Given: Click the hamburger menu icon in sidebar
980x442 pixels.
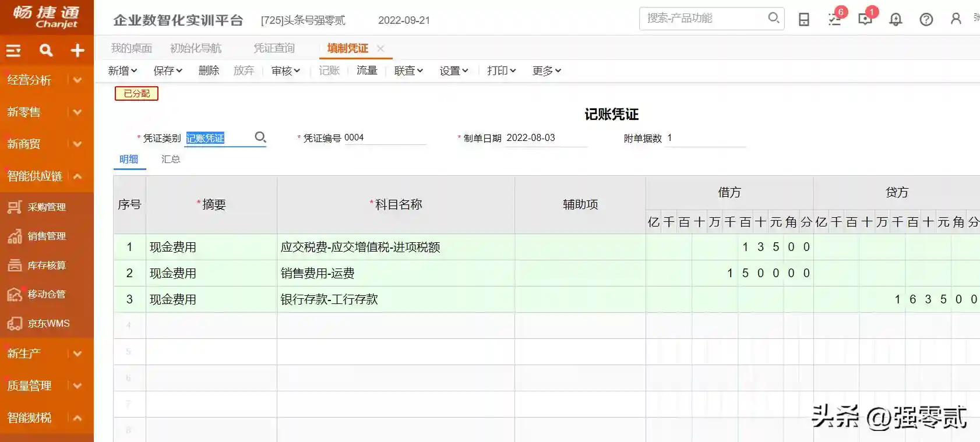Looking at the screenshot, I should click(x=13, y=51).
